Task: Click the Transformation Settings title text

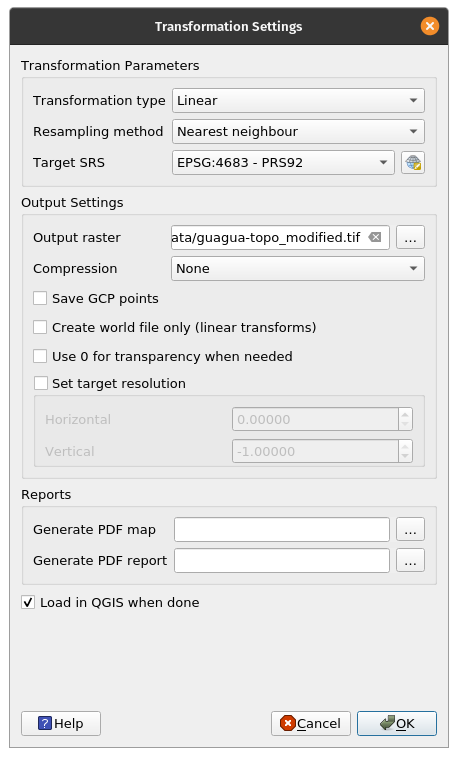Action: 228,26
